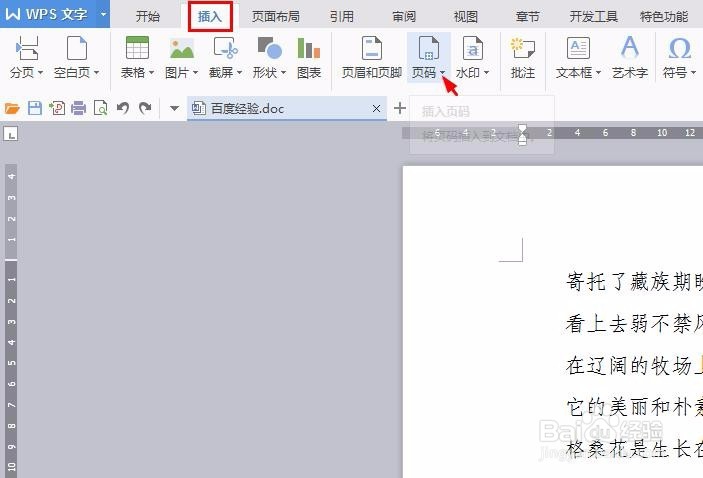Click the 形状 shapes icon
Screen dimensions: 703x478
tap(269, 48)
